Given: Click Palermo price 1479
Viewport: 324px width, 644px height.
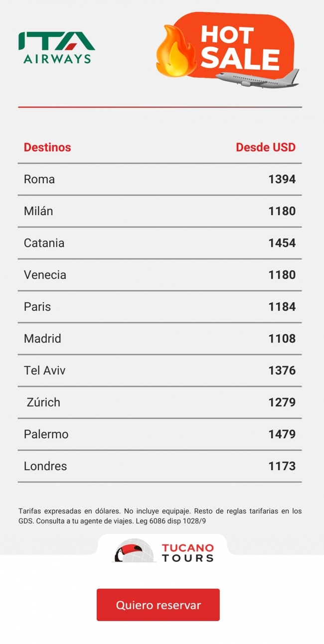Looking at the screenshot, I should pyautogui.click(x=282, y=434).
